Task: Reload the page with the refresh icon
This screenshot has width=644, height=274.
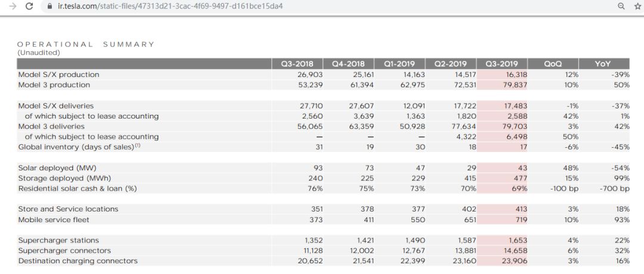Action: [x=29, y=7]
